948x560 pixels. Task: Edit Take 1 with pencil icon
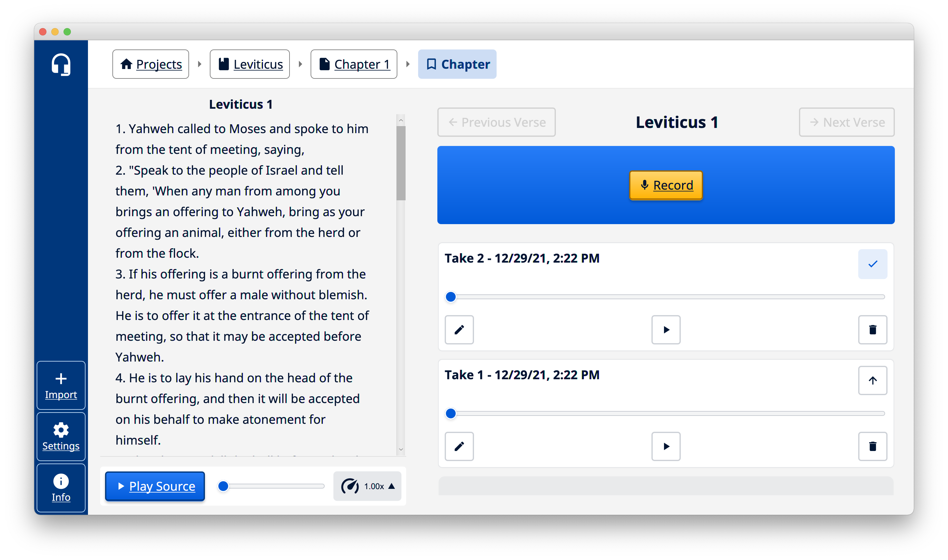pos(459,446)
